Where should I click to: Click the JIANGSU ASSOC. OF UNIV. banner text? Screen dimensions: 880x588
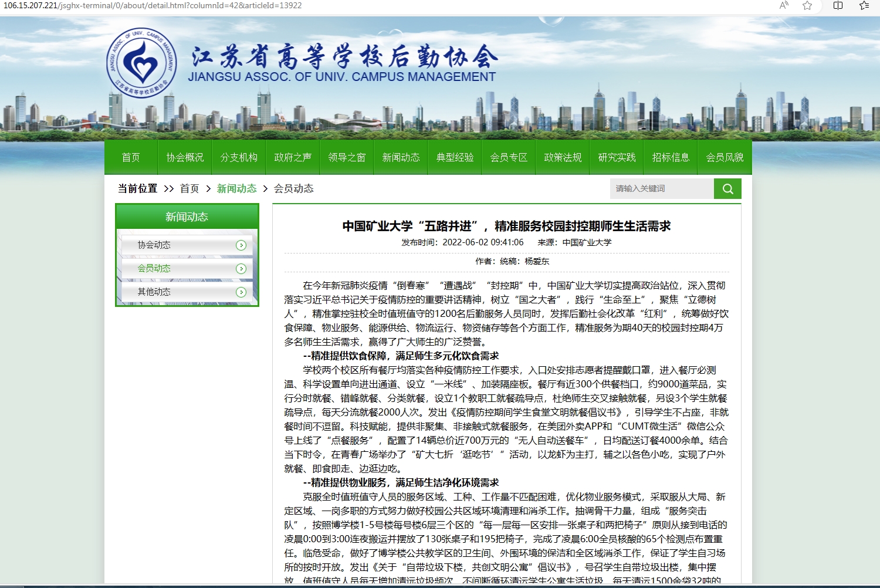342,77
